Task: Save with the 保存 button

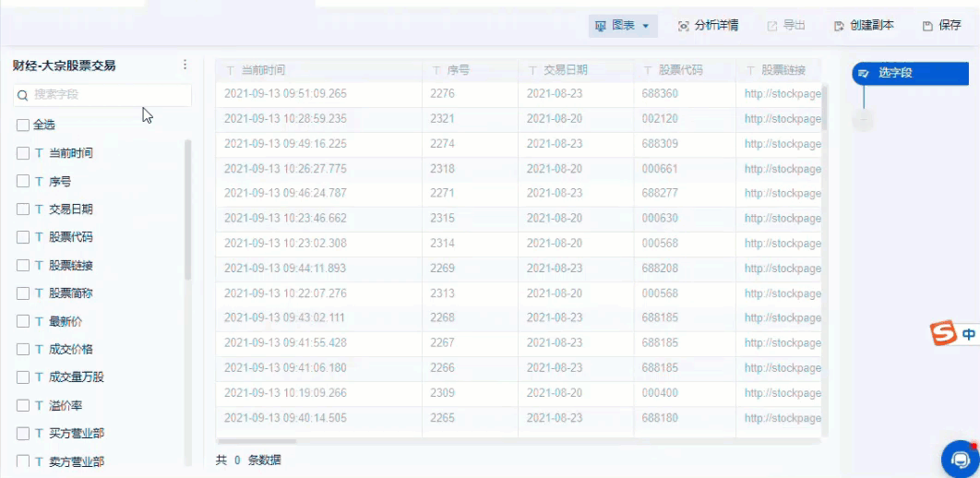Action: pyautogui.click(x=942, y=26)
